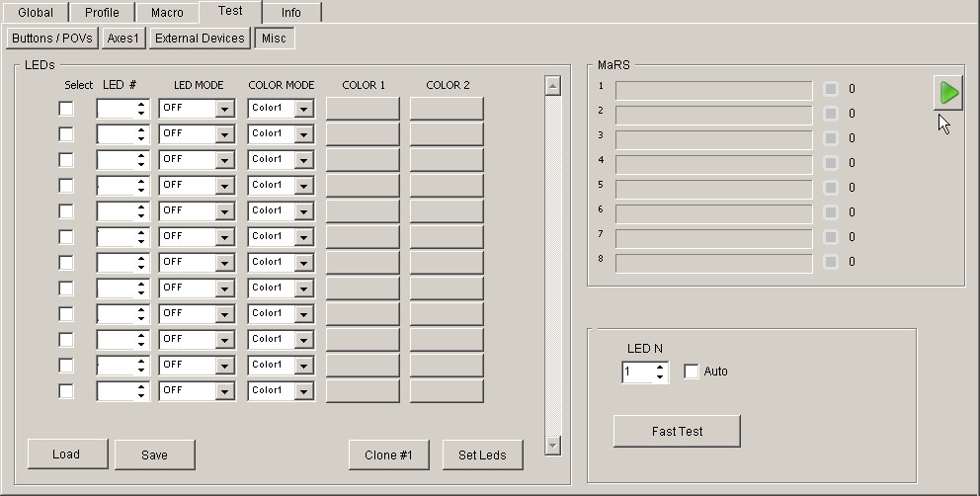The image size is (980, 496).
Task: Open the Buttons / POVs sub-tab
Action: point(52,39)
